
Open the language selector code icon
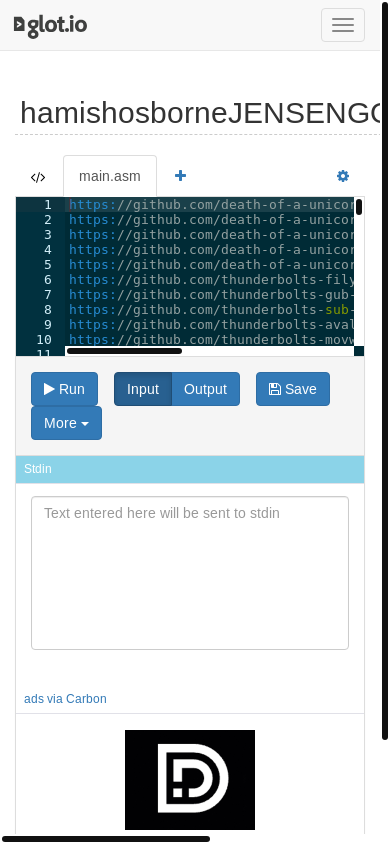point(38,177)
